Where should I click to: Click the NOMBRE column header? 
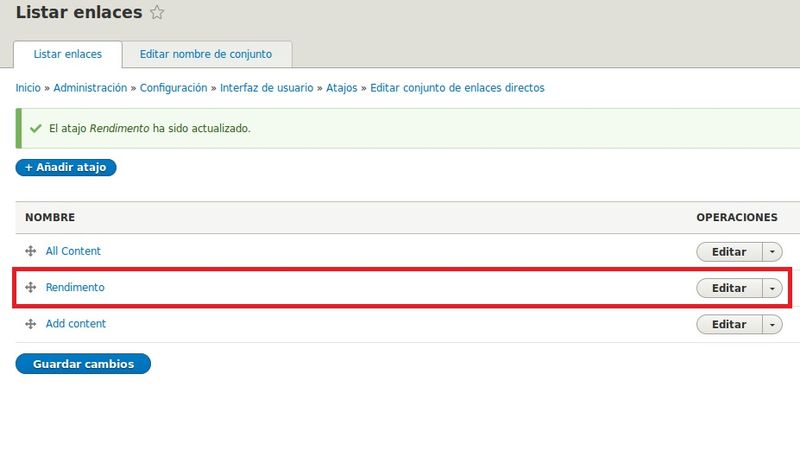tap(50, 217)
